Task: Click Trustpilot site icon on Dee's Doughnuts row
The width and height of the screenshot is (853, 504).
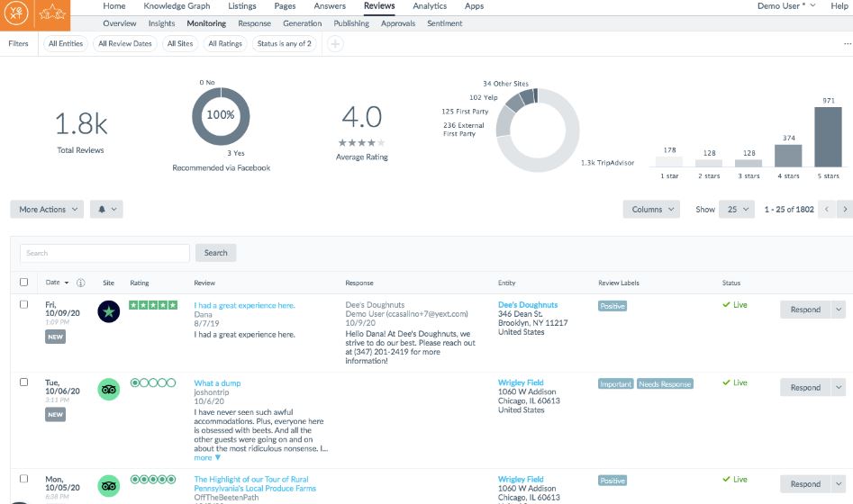Action: click(x=109, y=311)
